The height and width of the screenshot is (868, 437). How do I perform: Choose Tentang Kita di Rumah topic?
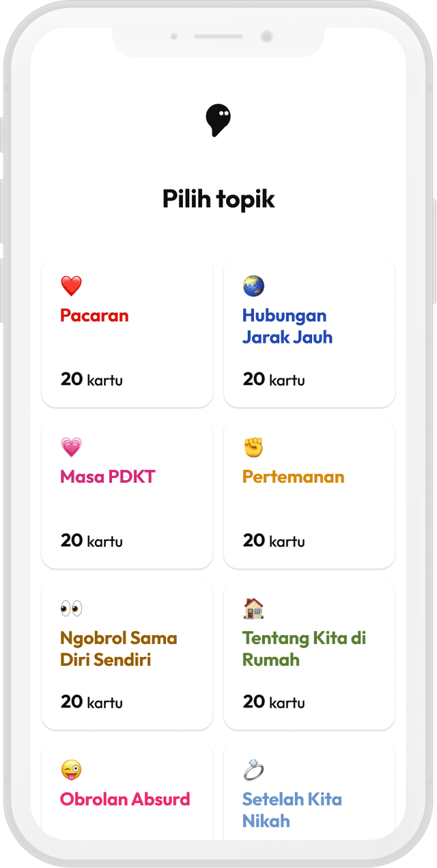309,655
